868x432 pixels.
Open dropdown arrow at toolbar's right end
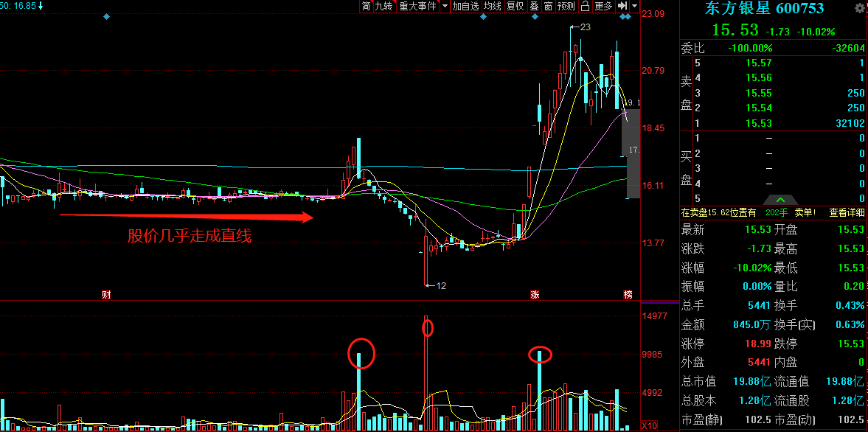point(635,6)
